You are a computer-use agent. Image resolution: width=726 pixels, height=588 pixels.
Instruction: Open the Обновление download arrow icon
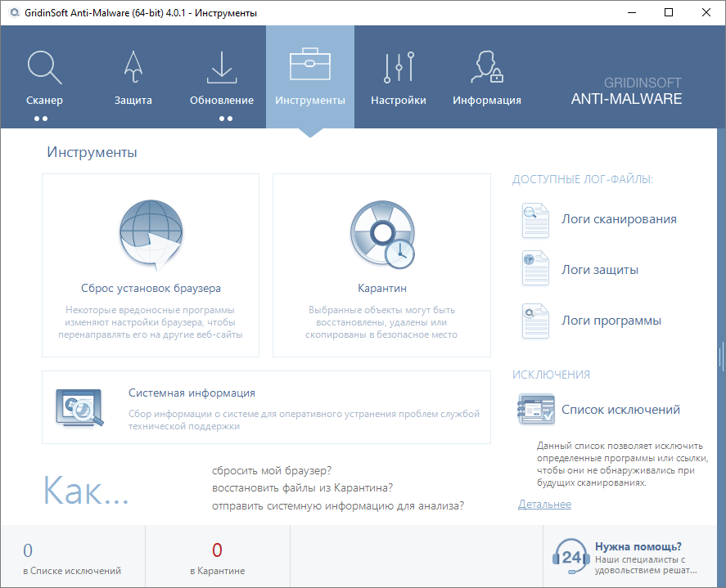coord(222,68)
